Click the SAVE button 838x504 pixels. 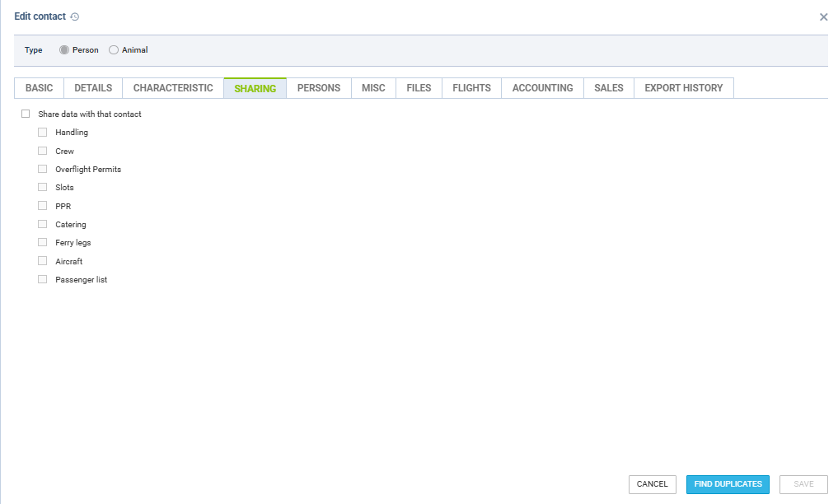[x=803, y=484]
